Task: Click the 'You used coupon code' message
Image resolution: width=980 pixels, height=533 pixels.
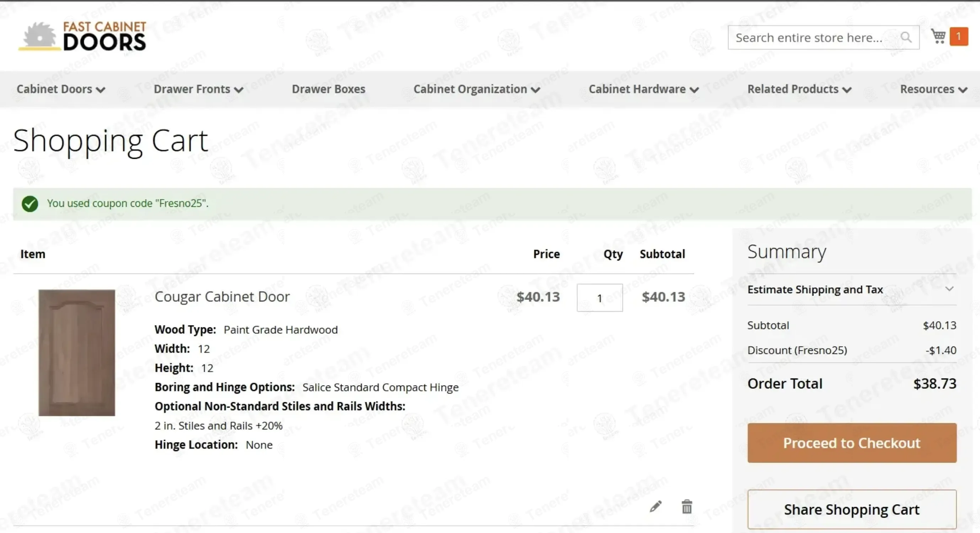Action: pyautogui.click(x=128, y=203)
